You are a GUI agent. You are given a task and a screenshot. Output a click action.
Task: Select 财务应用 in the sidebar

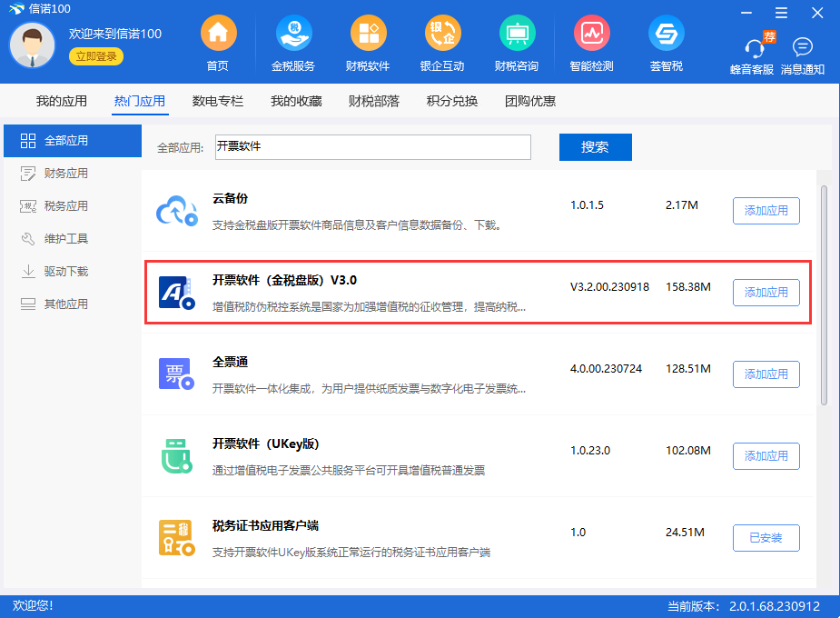[73, 174]
